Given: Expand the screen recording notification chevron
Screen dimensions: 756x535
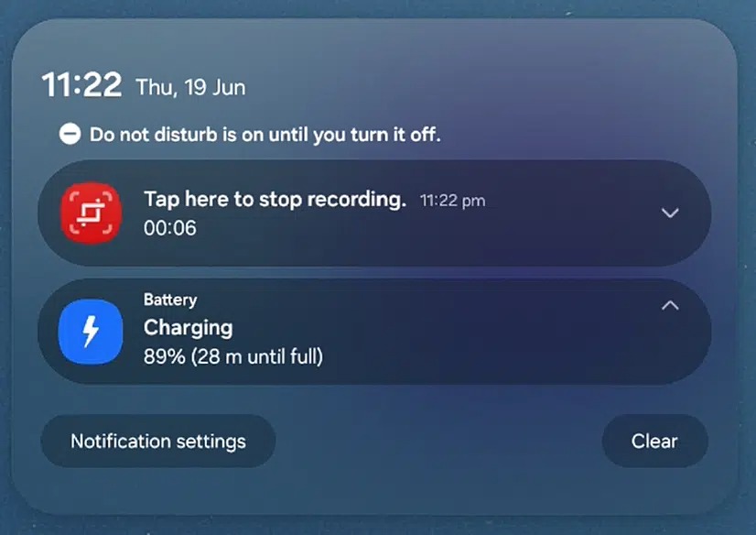Looking at the screenshot, I should coord(670,213).
